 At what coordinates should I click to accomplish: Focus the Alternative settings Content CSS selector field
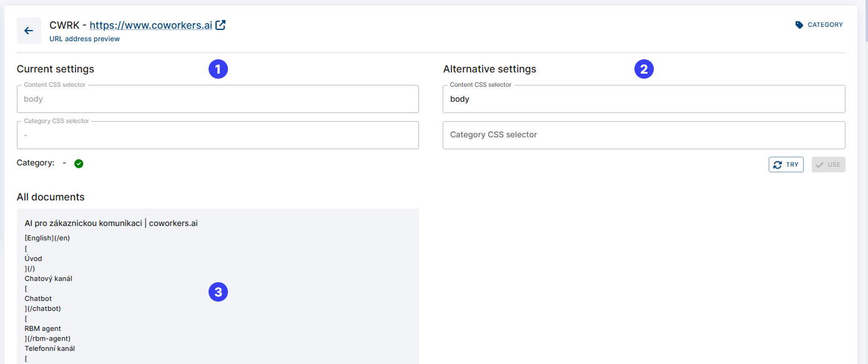point(643,99)
